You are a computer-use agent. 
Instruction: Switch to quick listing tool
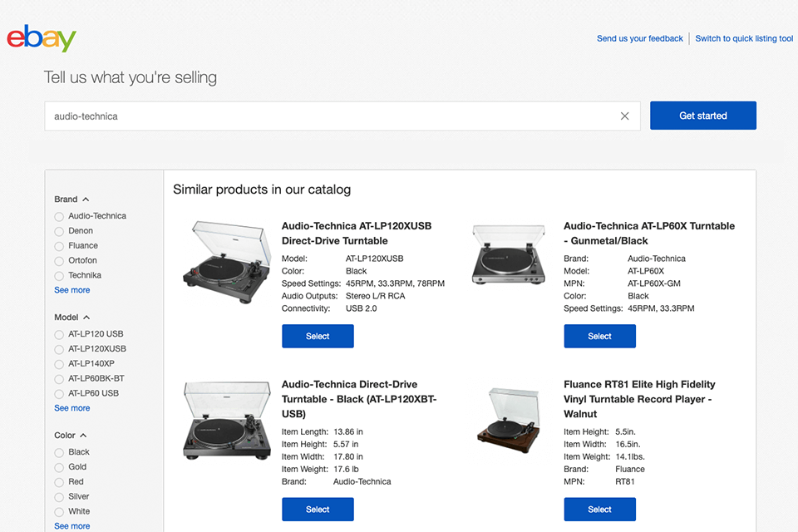pyautogui.click(x=744, y=38)
